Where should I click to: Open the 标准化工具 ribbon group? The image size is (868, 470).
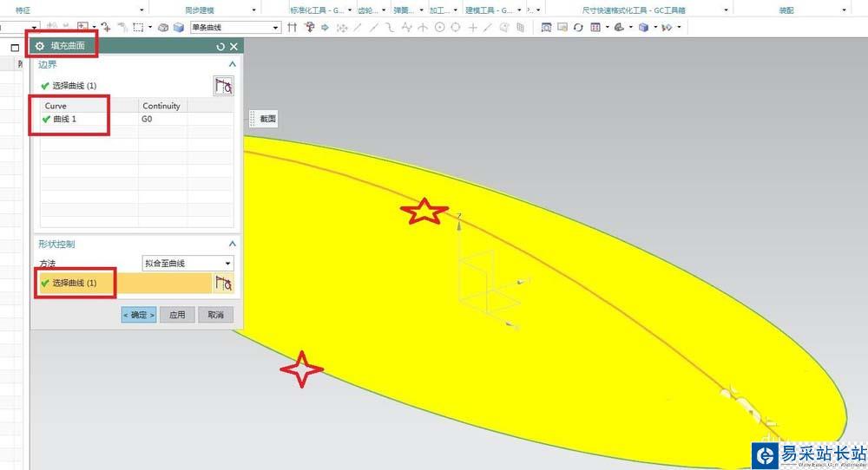[317, 10]
